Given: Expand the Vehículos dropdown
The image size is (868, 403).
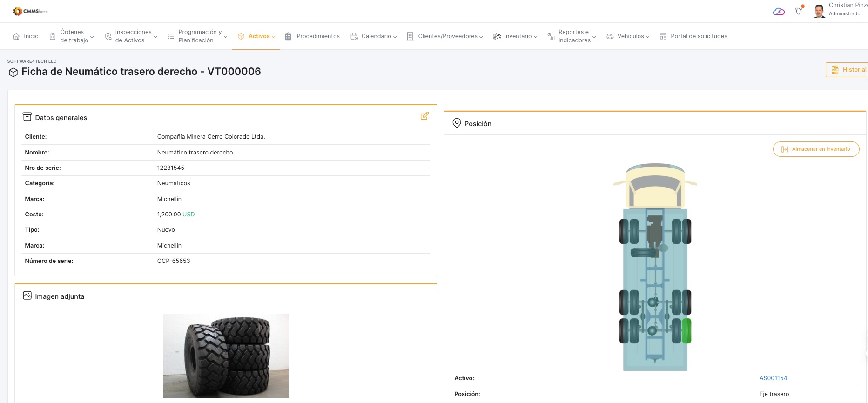Looking at the screenshot, I should 628,36.
